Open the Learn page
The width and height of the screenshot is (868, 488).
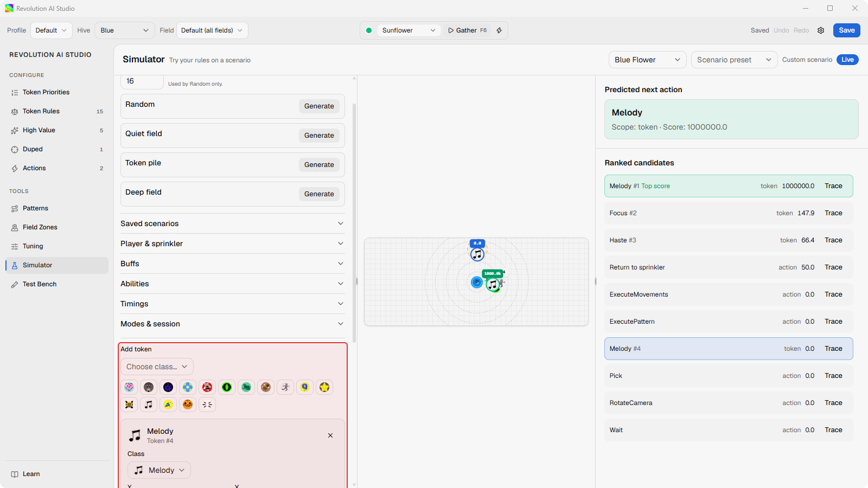point(57,474)
